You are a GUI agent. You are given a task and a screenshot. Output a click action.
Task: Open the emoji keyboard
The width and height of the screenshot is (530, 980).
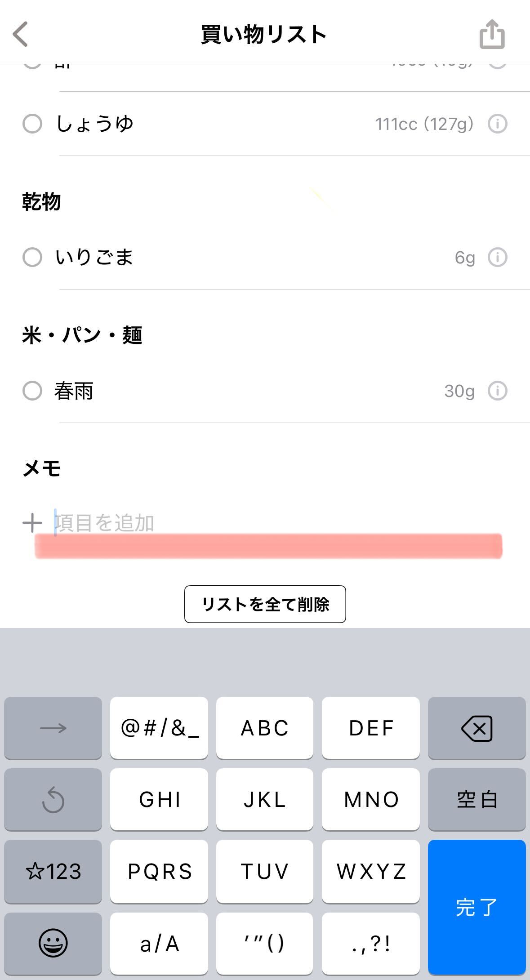53,943
